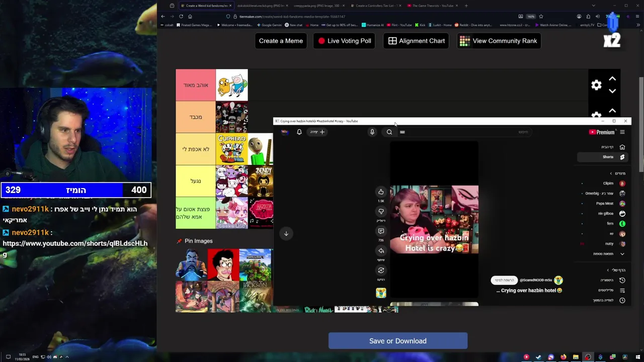Bookmark this page with star icon
The height and width of the screenshot is (362, 644).
tap(541, 16)
